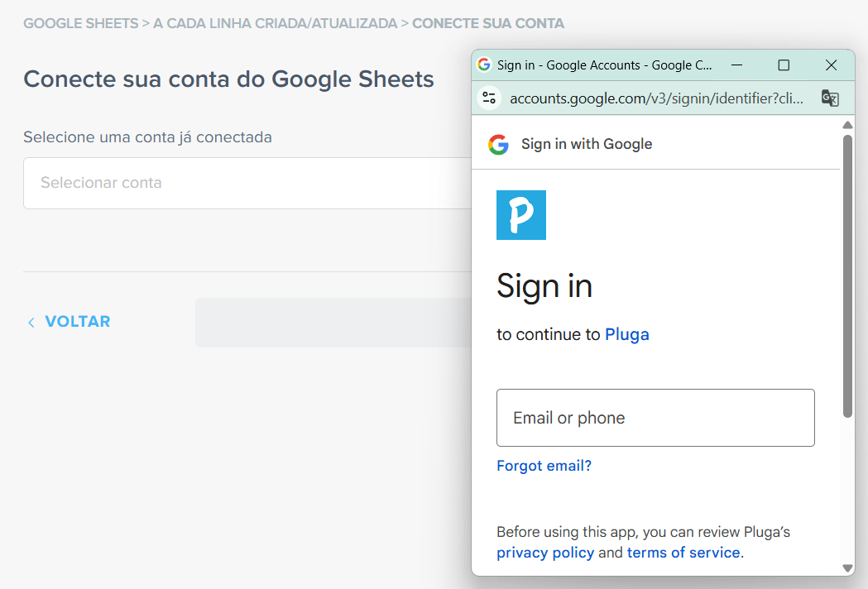This screenshot has height=589, width=868.
Task: Click the scroll up arrow in popup
Action: point(847,125)
